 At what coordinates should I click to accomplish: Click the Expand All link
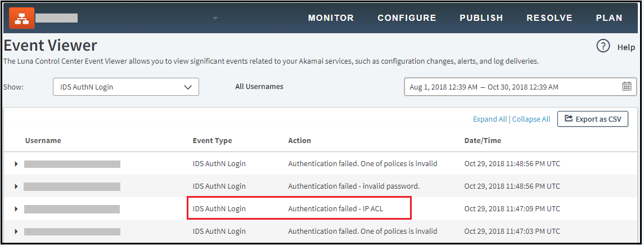490,119
